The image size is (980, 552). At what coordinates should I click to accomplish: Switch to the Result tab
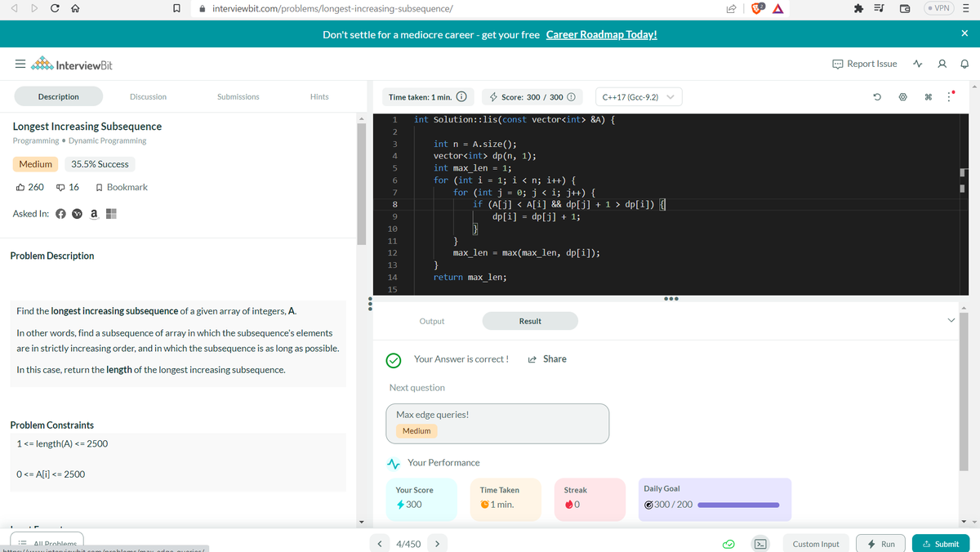click(530, 321)
